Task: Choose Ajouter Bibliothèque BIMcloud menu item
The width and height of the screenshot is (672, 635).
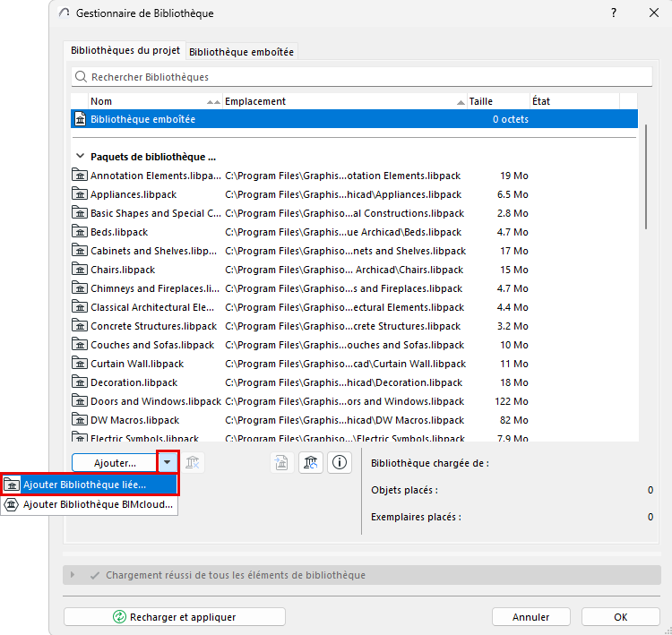Action: [x=89, y=505]
